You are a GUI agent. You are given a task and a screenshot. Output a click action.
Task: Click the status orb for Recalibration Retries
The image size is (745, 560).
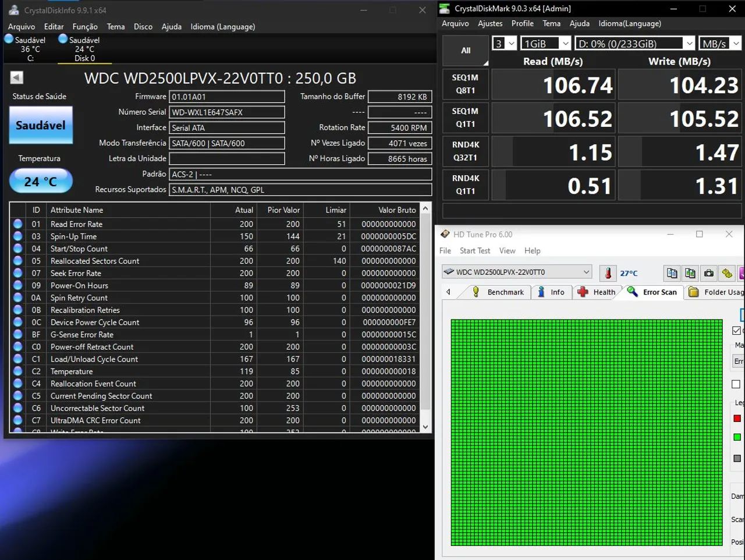click(18, 309)
